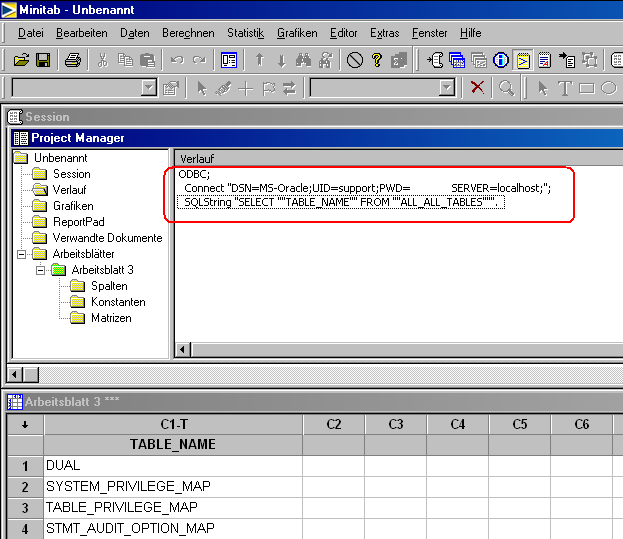
Task: Click the red X delete icon
Action: click(477, 87)
